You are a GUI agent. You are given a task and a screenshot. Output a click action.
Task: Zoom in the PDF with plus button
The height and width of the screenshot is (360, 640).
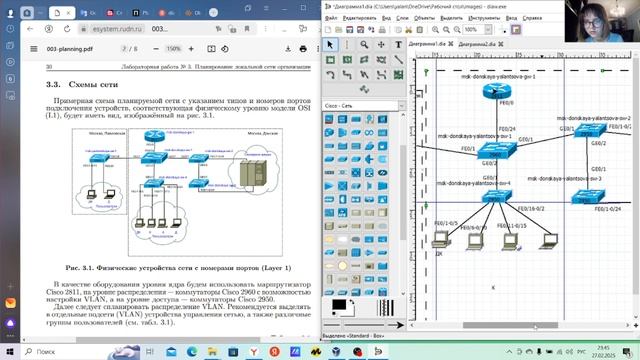click(x=191, y=49)
